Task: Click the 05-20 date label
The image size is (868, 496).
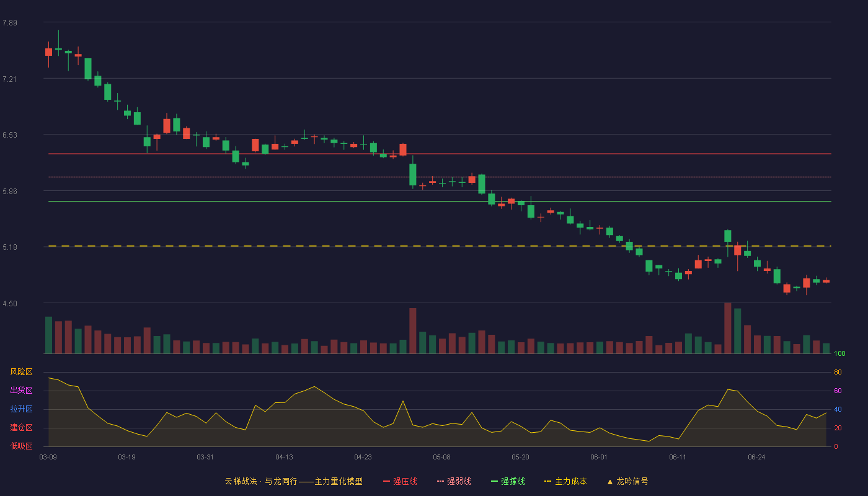Action: coord(520,457)
